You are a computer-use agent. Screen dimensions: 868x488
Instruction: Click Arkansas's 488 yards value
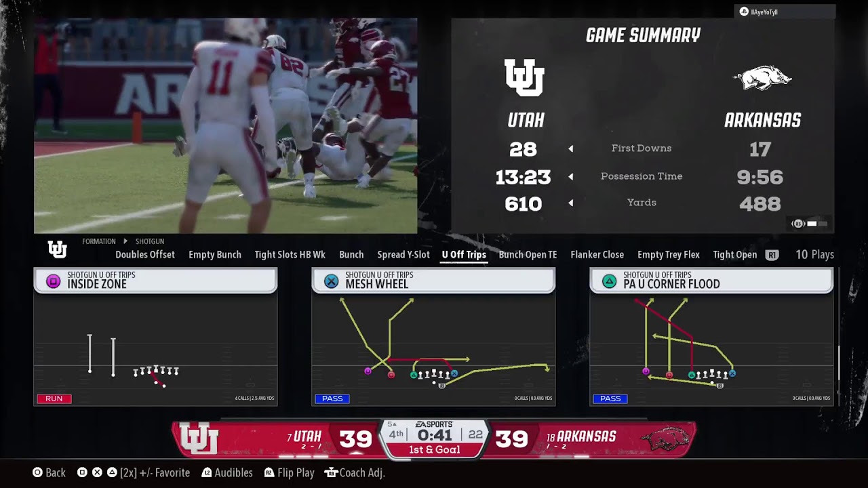[x=760, y=204]
